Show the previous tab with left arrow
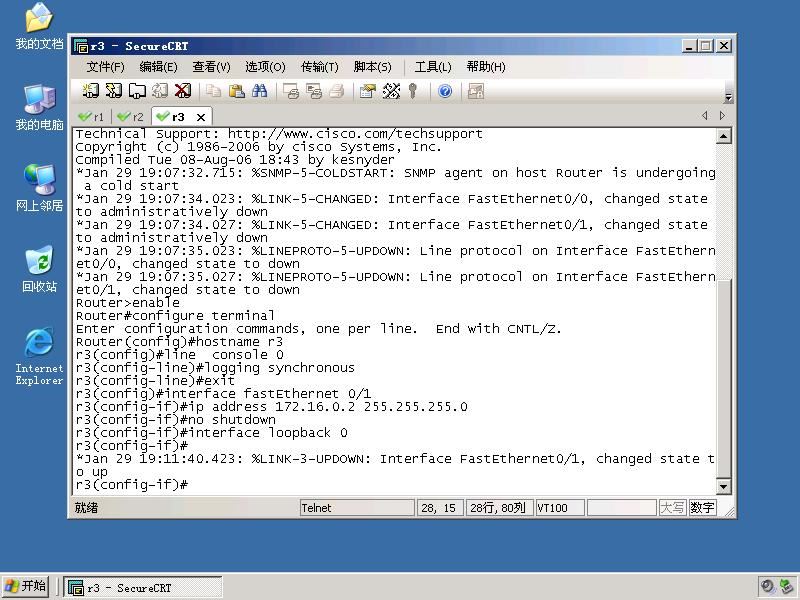This screenshot has width=800, height=600. pyautogui.click(x=705, y=115)
